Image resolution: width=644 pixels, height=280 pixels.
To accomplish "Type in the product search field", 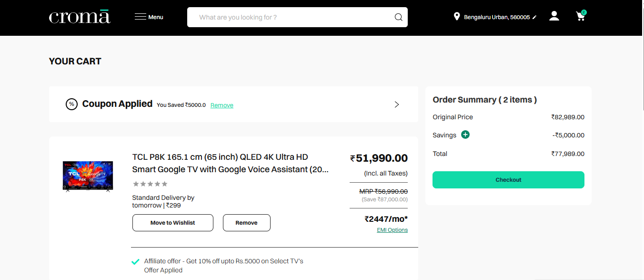I will click(291, 18).
